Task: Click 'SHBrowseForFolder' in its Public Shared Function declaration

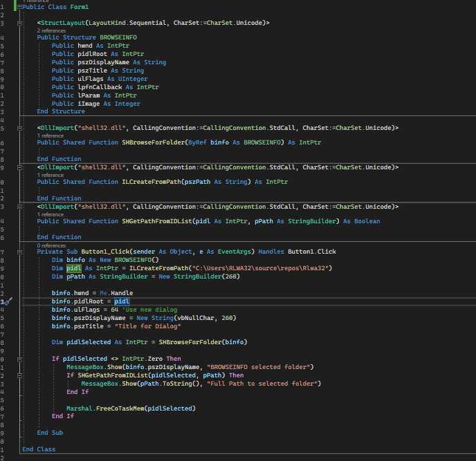Action: tap(153, 142)
